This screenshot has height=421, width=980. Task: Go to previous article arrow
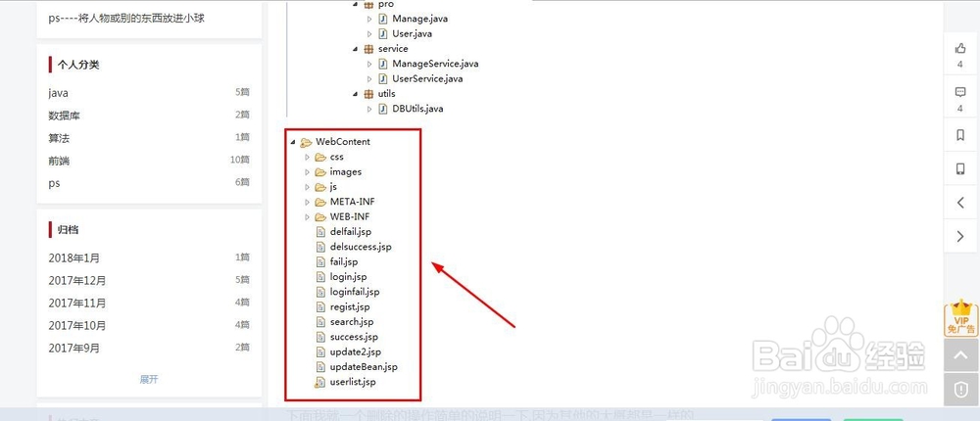click(x=960, y=203)
